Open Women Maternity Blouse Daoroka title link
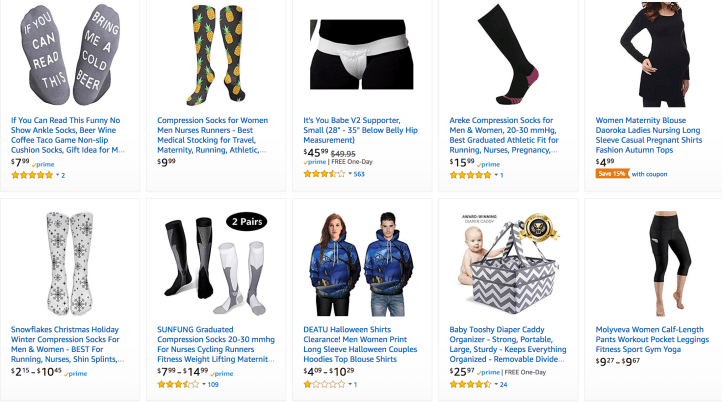This screenshot has height=404, width=722. [x=649, y=135]
